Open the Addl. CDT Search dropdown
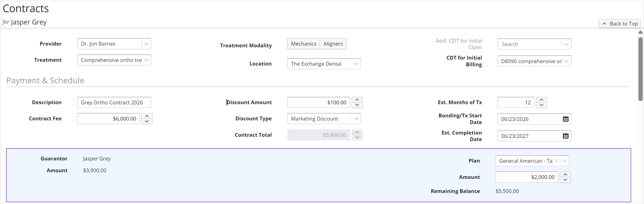644x204 pixels. pyautogui.click(x=534, y=44)
